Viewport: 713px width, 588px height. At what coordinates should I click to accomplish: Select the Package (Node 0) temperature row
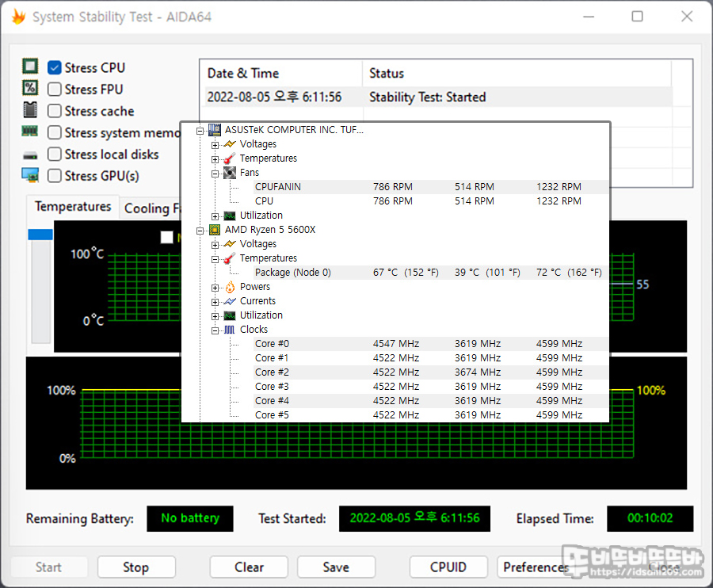click(431, 273)
